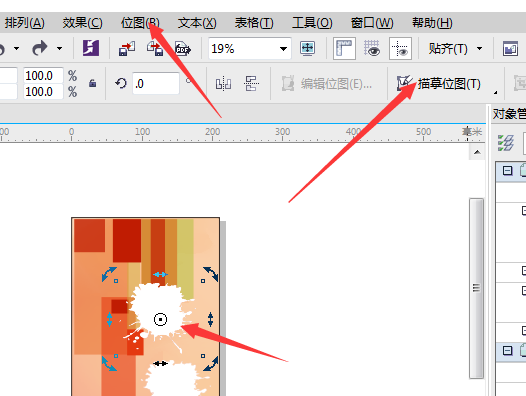Click the top-left rotation handle of selection
Image resolution: width=526 pixels, height=396 pixels.
[109, 274]
